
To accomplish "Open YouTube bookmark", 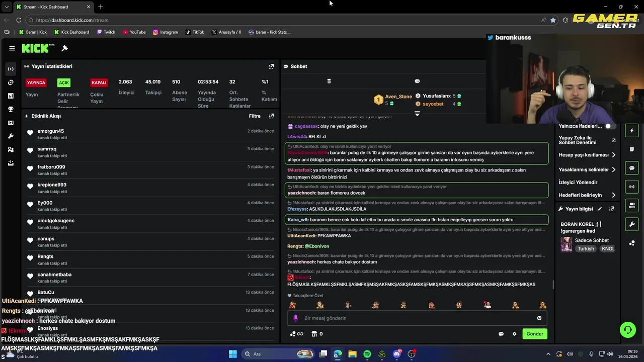I will pos(134,32).
